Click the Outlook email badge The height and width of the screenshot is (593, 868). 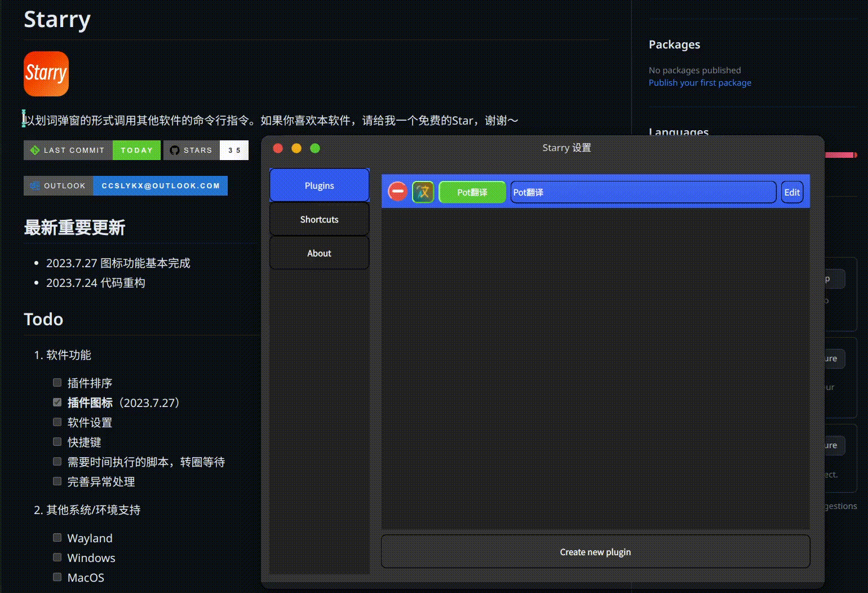(x=126, y=185)
